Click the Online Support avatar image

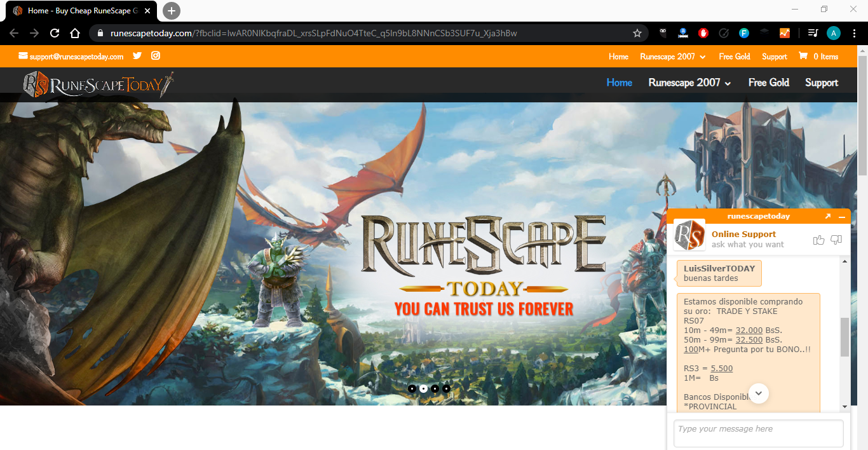click(689, 235)
